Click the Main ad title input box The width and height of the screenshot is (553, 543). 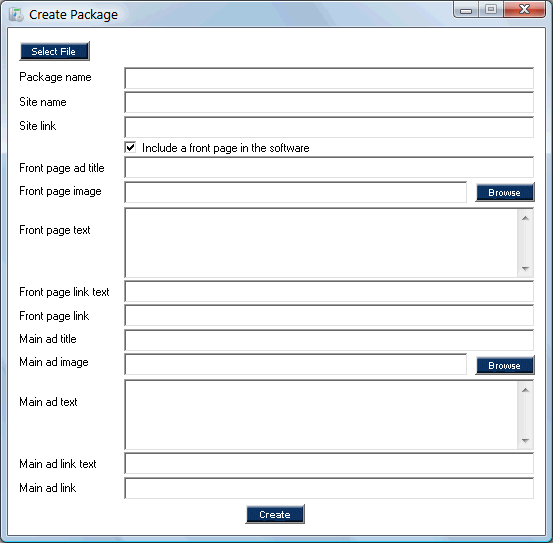click(x=329, y=340)
